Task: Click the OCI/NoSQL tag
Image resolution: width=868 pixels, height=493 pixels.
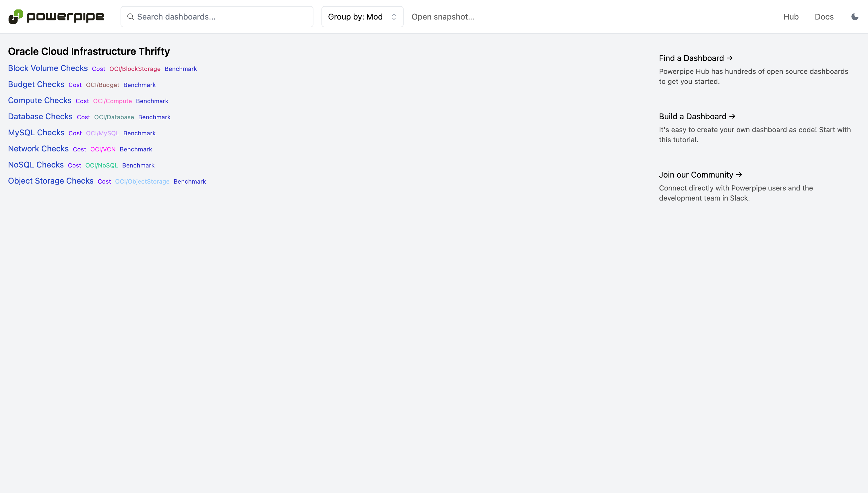Action: click(102, 165)
